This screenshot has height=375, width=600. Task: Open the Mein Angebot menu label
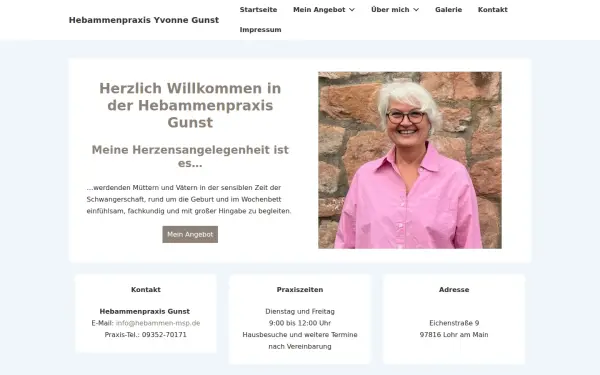[319, 10]
